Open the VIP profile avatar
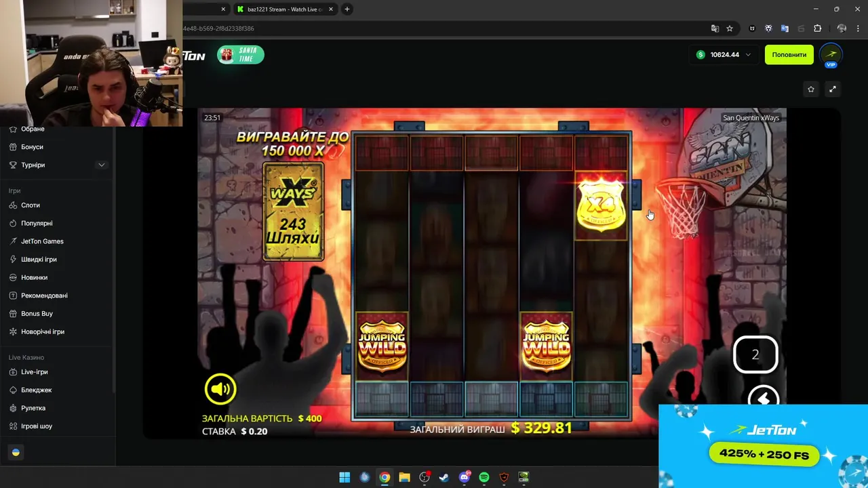868x488 pixels. (831, 55)
